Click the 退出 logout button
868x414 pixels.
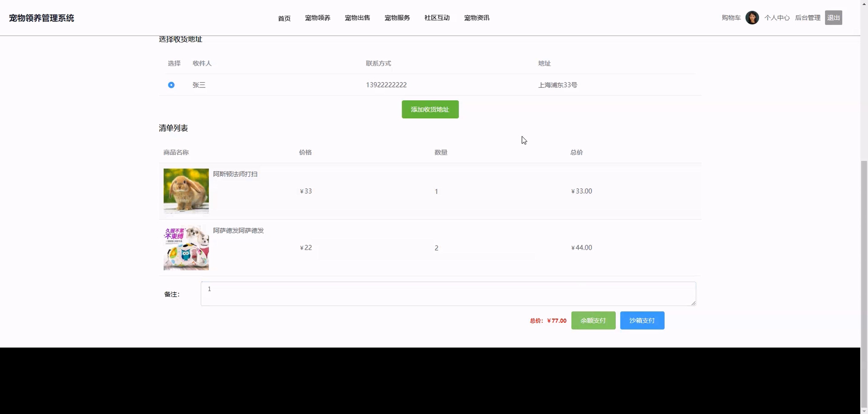(x=833, y=18)
